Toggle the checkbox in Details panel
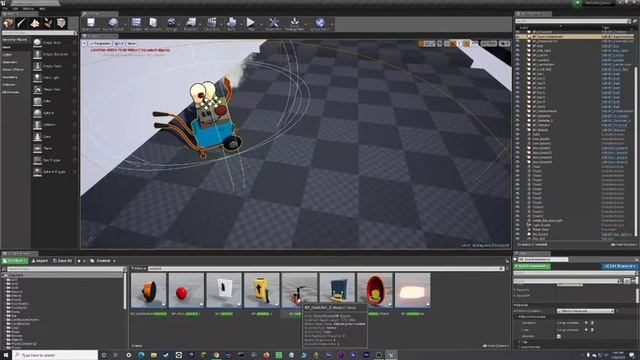The image size is (640, 360). point(559,336)
